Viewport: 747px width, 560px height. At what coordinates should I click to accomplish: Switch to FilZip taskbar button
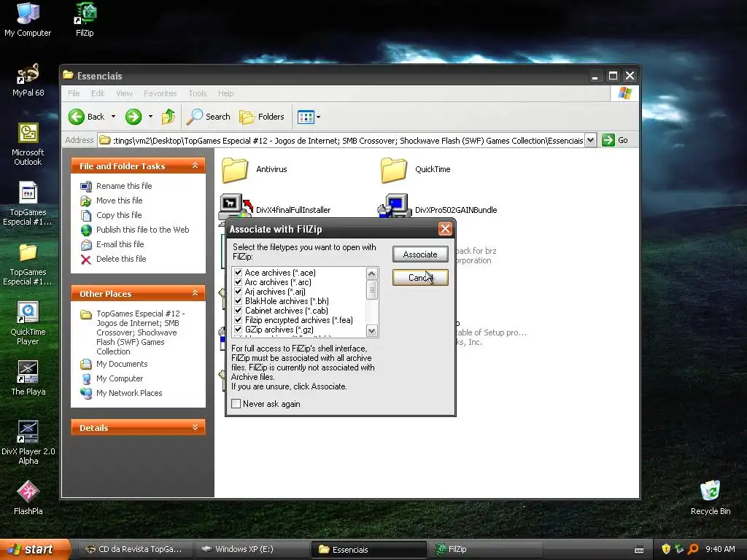tap(487, 550)
